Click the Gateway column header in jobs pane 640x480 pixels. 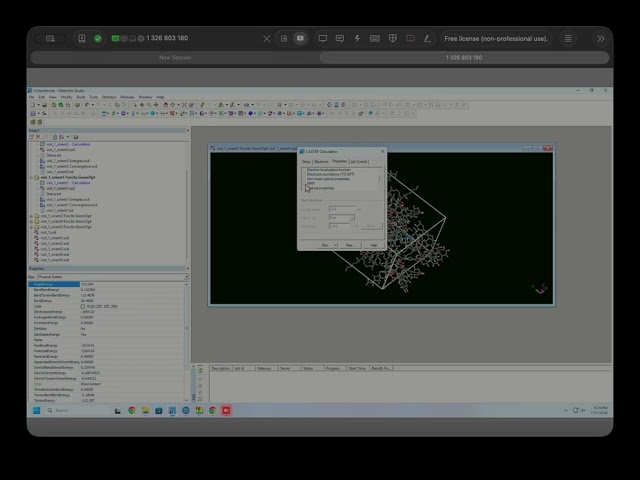pos(267,368)
